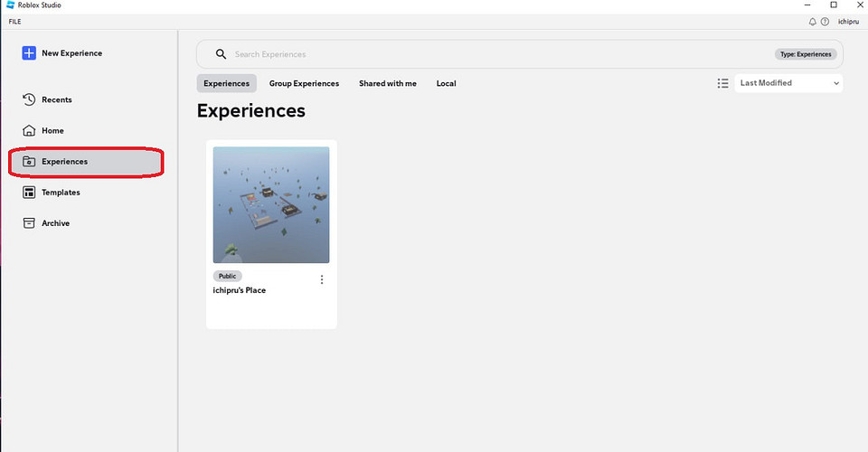Screen dimensions: 868x452
Task: Select the Shared with me tab
Action: tap(387, 83)
